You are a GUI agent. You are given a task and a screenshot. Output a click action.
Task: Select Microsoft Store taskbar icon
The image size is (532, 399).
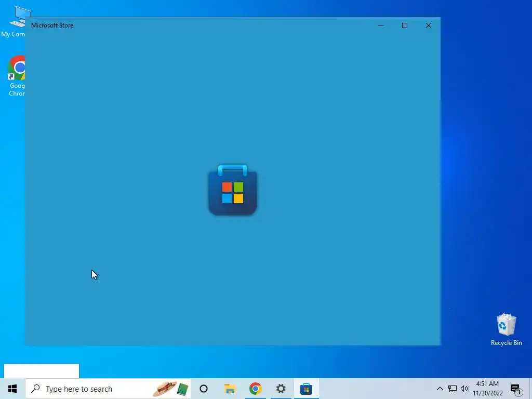pyautogui.click(x=307, y=389)
